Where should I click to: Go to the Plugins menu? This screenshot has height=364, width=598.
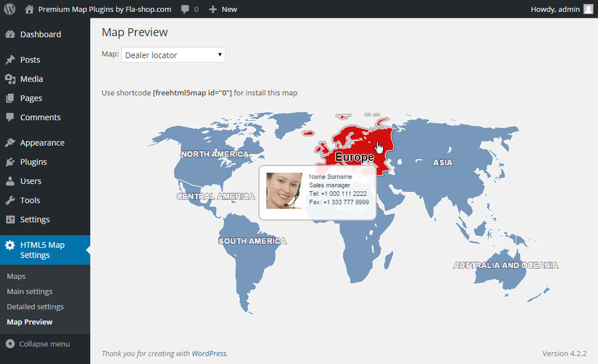click(x=34, y=162)
